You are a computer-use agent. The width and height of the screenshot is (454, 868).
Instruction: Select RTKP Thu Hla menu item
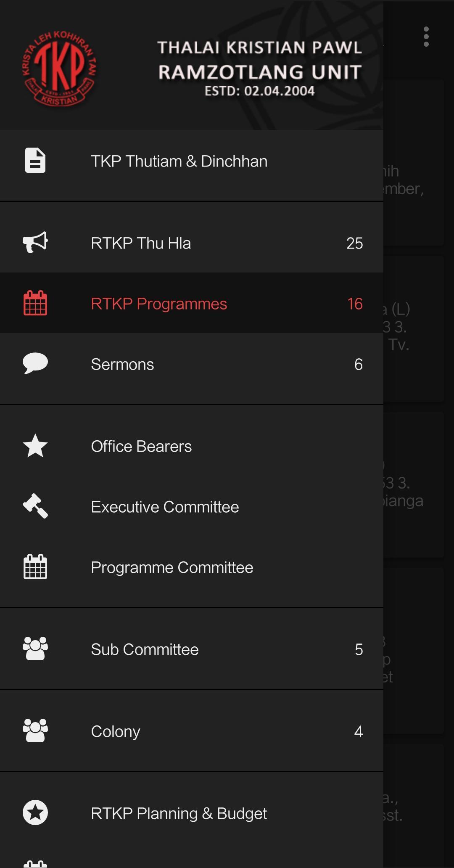pos(141,243)
